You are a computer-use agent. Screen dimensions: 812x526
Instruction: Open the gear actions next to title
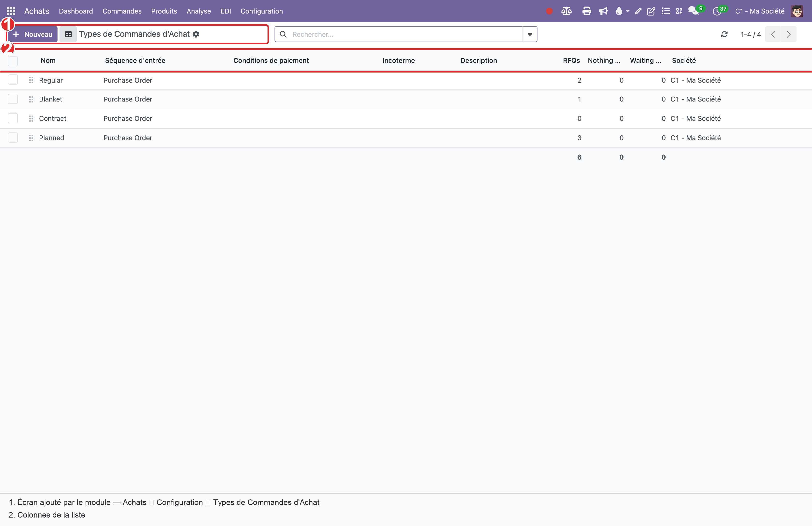[x=196, y=34]
